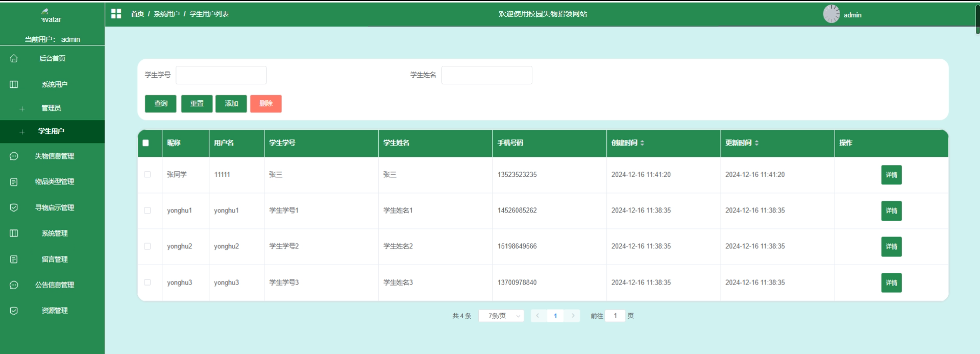
Task: Open 详情 for row 张同学
Action: click(891, 175)
